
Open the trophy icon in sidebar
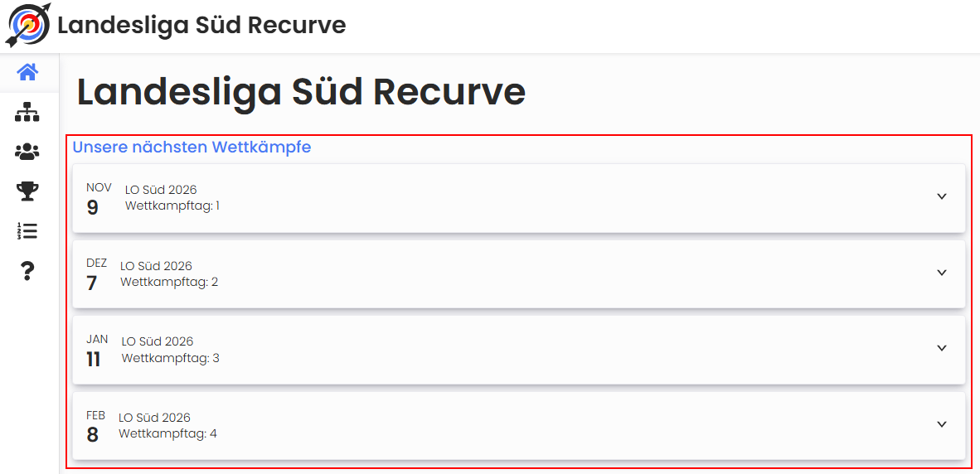[27, 191]
